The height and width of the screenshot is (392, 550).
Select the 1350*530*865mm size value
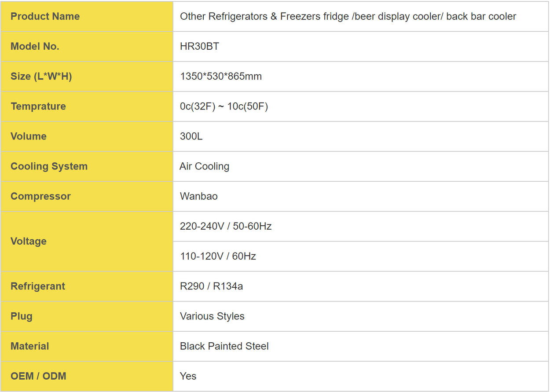coord(221,76)
